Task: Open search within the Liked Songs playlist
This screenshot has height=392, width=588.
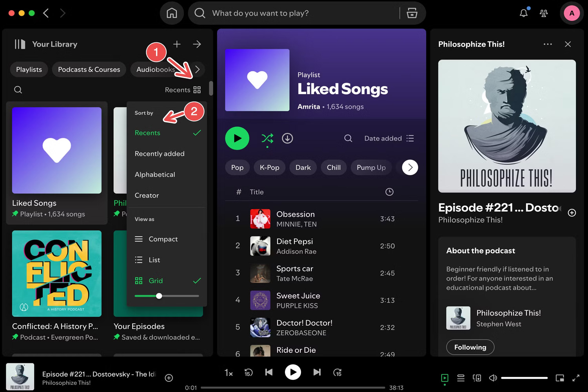Action: [348, 138]
